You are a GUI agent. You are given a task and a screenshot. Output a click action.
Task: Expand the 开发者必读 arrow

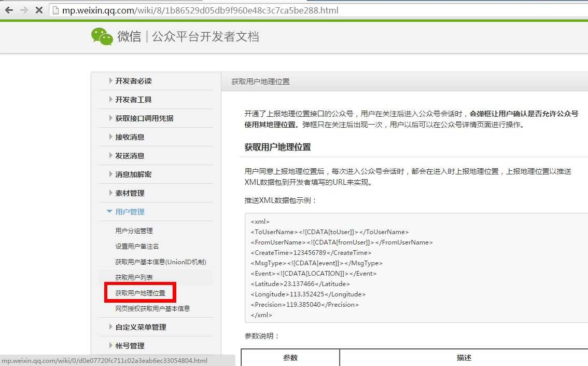click(x=110, y=80)
